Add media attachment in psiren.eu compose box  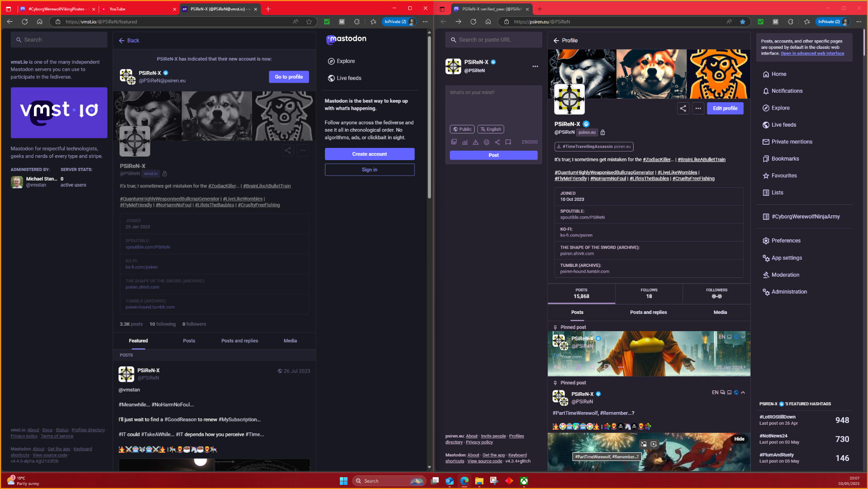(x=454, y=142)
